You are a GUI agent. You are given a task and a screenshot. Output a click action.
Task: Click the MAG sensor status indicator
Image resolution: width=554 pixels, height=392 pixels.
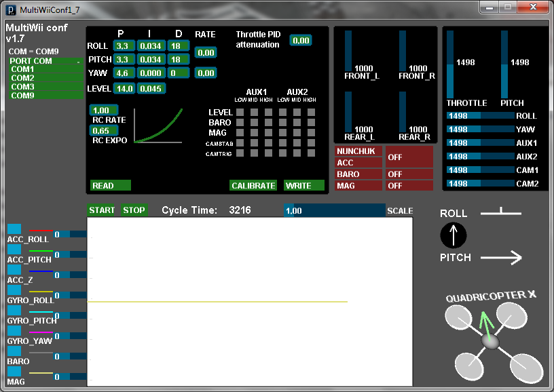point(358,186)
